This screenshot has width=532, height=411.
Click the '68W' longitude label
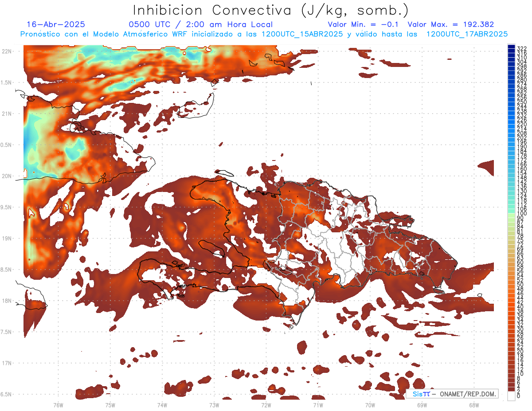coord(474,405)
